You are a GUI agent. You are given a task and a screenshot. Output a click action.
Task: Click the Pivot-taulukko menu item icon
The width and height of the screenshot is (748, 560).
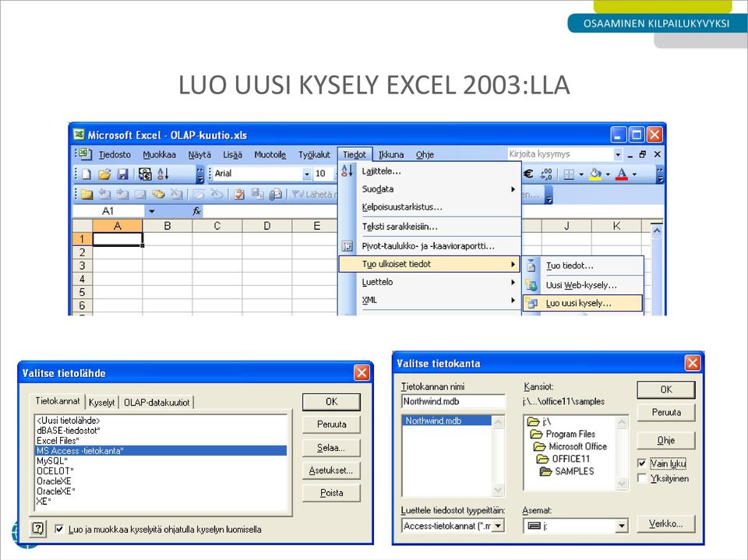[348, 246]
